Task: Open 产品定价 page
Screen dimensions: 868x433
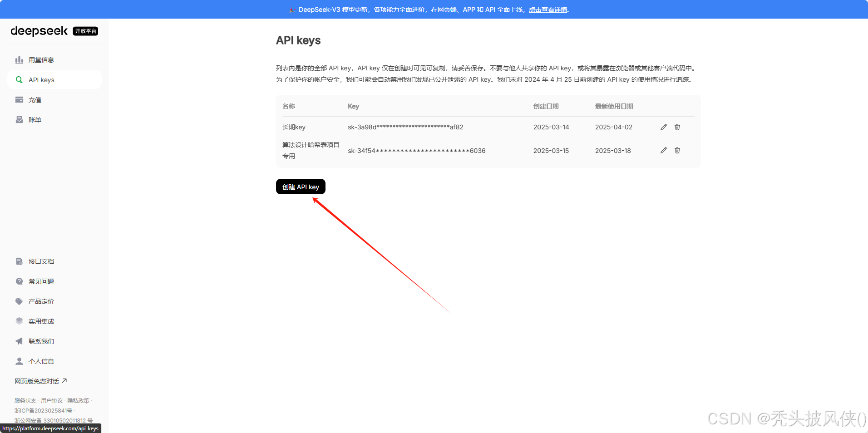Action: (x=54, y=301)
